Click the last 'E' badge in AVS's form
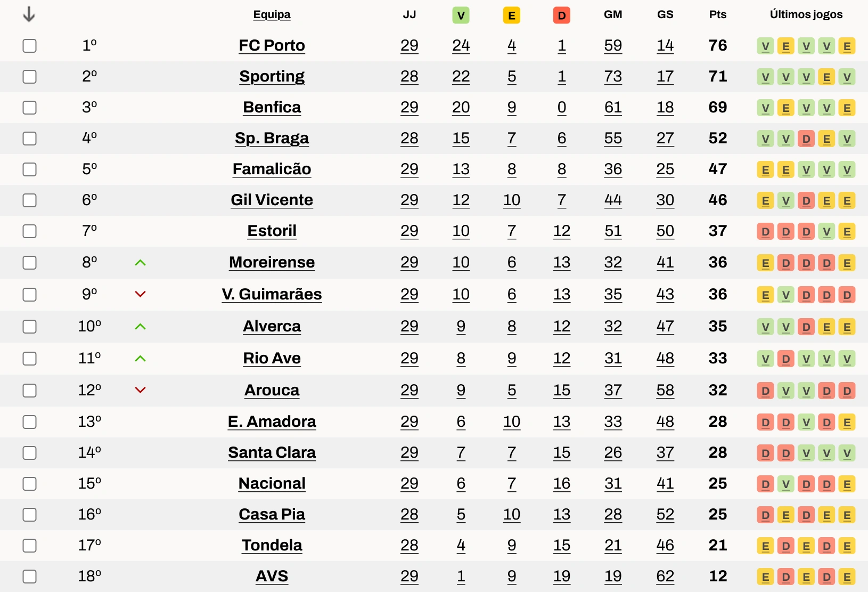 pos(847,577)
